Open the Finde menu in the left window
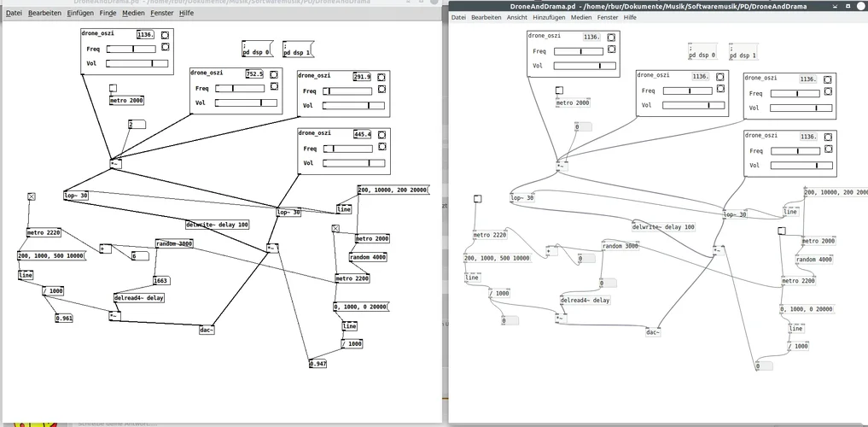The width and height of the screenshot is (868, 427). click(x=108, y=13)
